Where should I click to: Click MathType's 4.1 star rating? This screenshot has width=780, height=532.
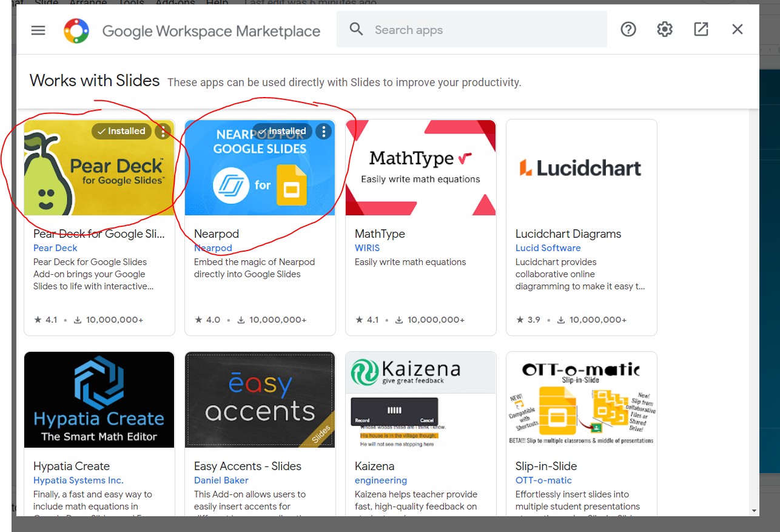point(367,320)
